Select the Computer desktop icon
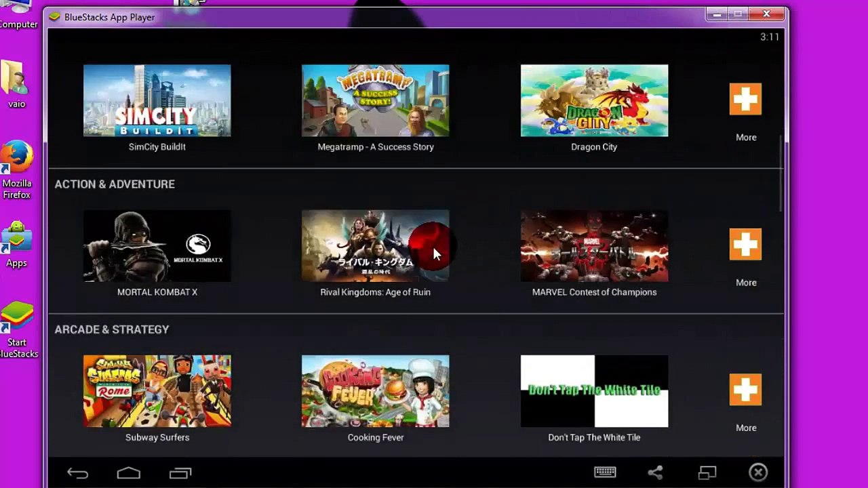This screenshot has height=488, width=868. tap(17, 15)
